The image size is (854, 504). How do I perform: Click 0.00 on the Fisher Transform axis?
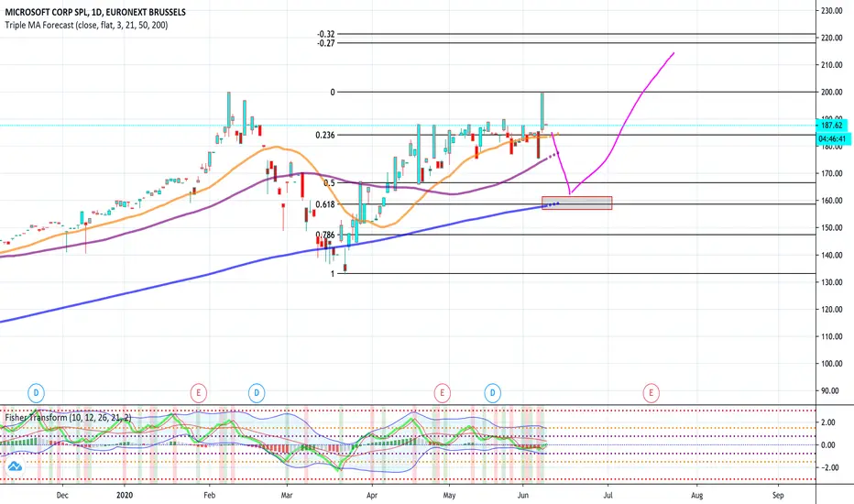click(x=828, y=445)
